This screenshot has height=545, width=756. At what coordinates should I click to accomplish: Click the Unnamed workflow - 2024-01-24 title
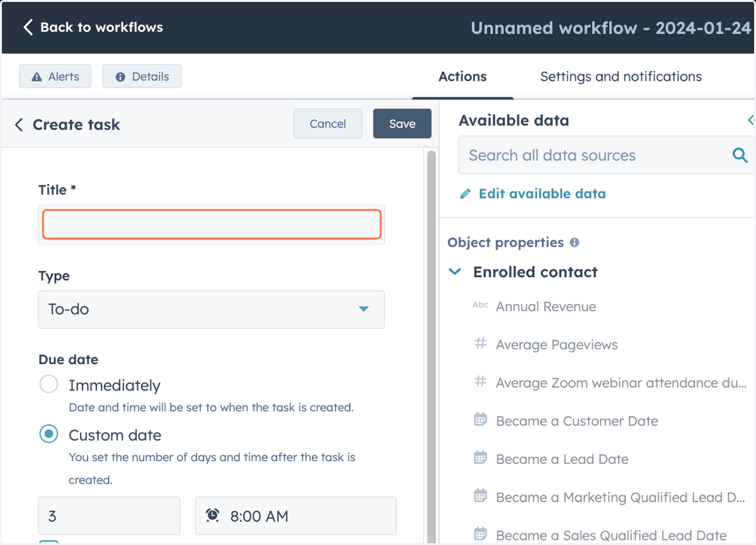coord(611,28)
